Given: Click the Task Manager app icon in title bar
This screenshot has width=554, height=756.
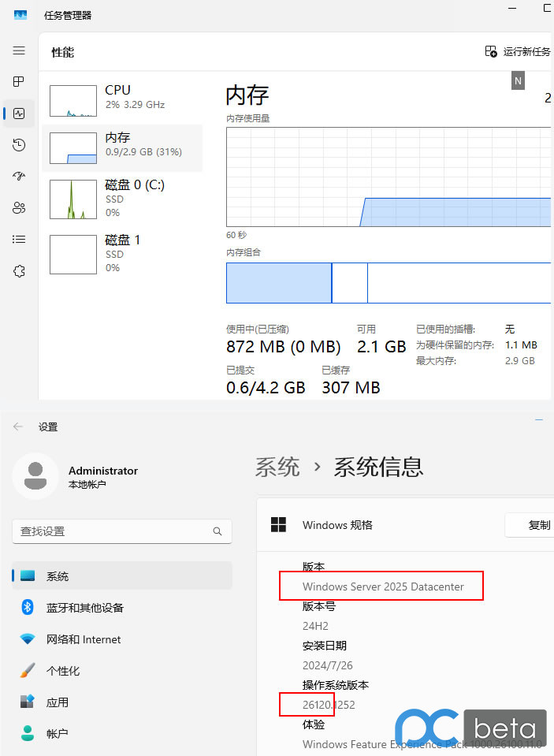Looking at the screenshot, I should point(20,15).
